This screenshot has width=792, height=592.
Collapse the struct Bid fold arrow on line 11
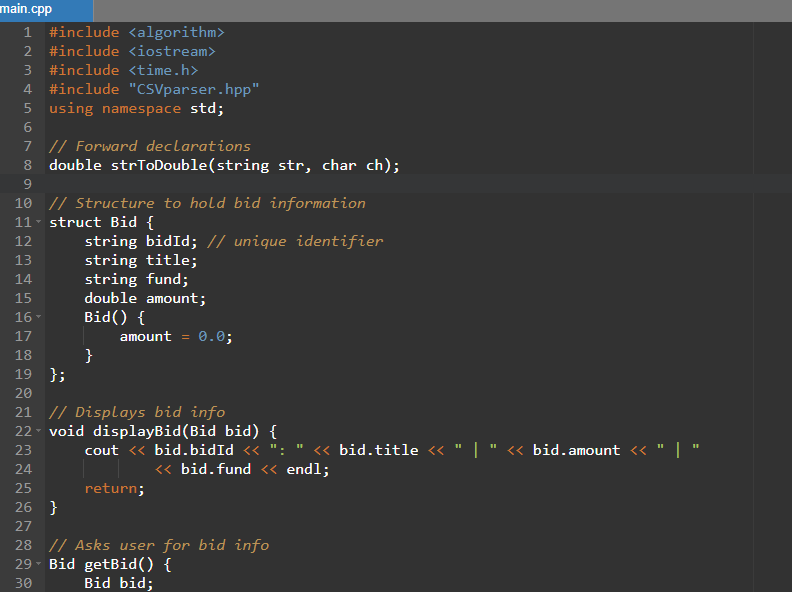click(x=38, y=222)
